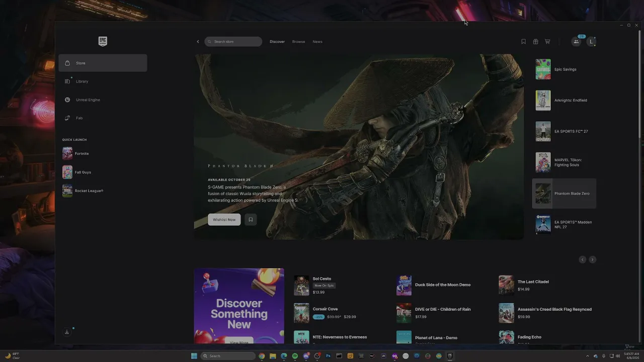Viewport: 644px width, 362px height.
Task: Select MARVEL Tōkon: Fighting Souls in the carousel list
Action: point(564,162)
